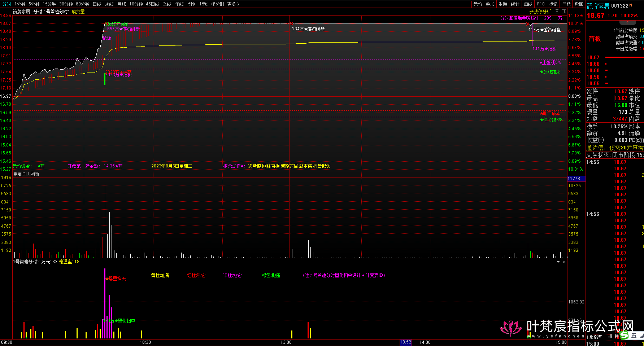This screenshot has width=644, height=346.
Task: Open F10 company info
Action: 541,4
